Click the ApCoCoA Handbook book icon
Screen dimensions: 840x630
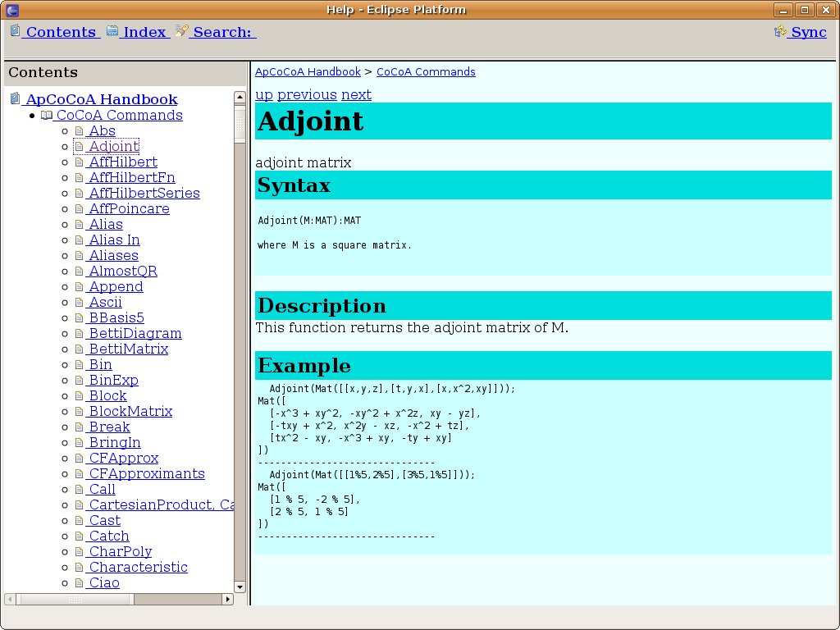[x=16, y=98]
